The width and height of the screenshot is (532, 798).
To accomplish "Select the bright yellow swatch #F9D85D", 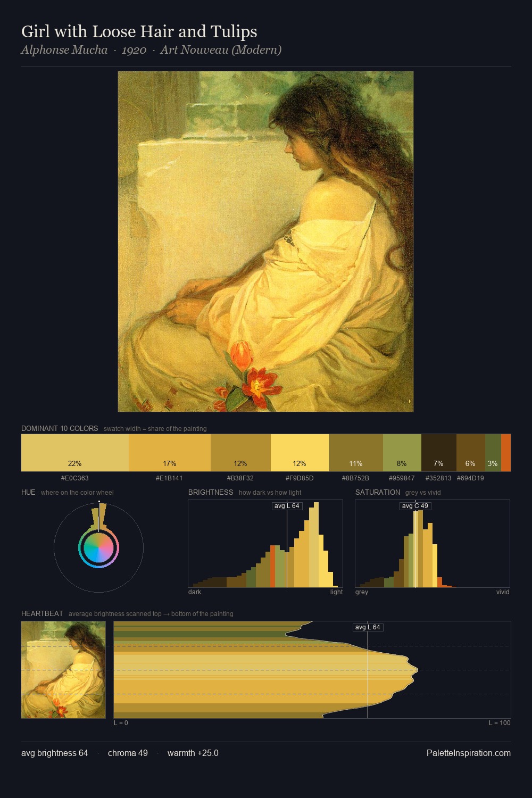I will (x=300, y=453).
